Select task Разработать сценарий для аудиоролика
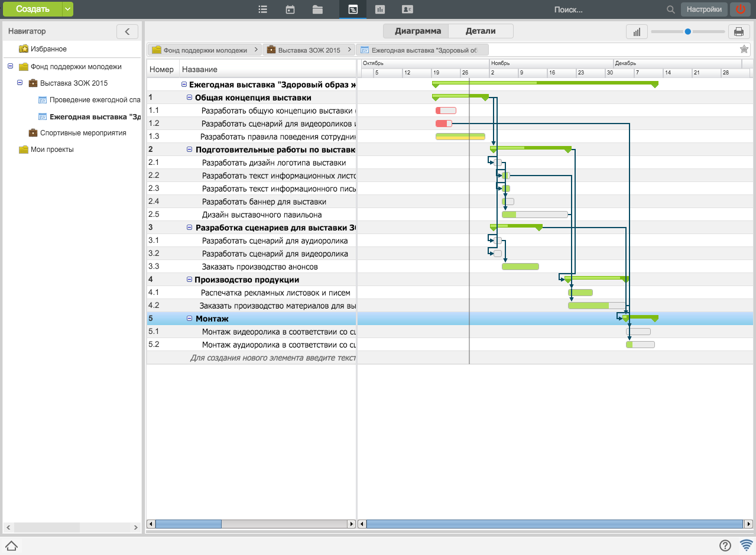 coord(275,241)
